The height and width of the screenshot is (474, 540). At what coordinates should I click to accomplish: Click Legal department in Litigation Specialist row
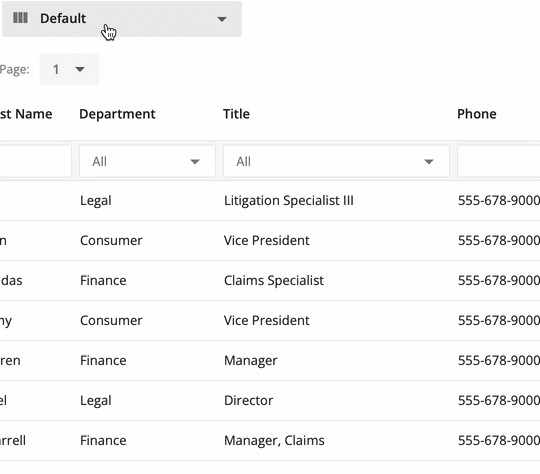point(96,200)
